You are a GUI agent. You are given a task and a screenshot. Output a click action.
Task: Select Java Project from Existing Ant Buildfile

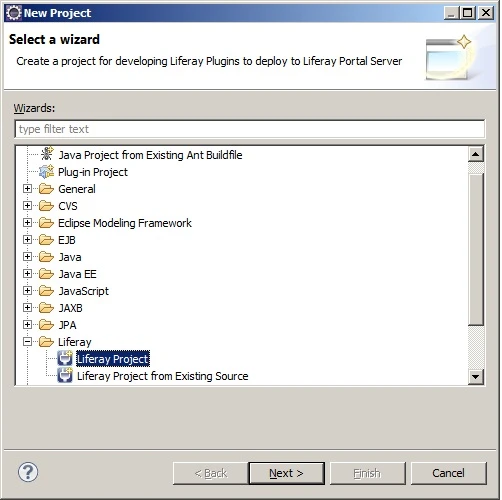click(150, 155)
